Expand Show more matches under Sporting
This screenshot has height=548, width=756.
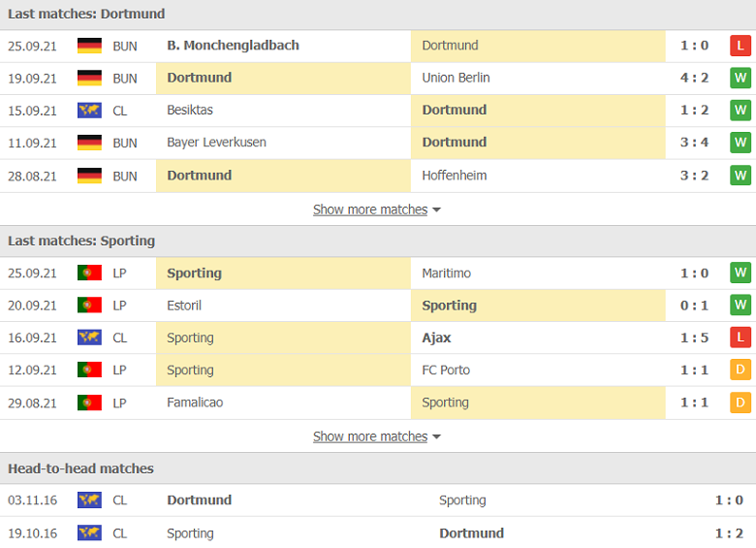[377, 436]
